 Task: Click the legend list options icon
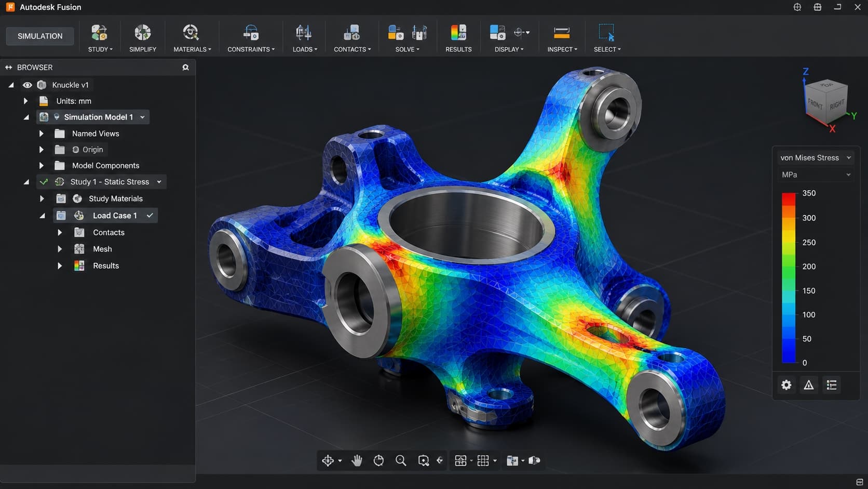pos(832,385)
